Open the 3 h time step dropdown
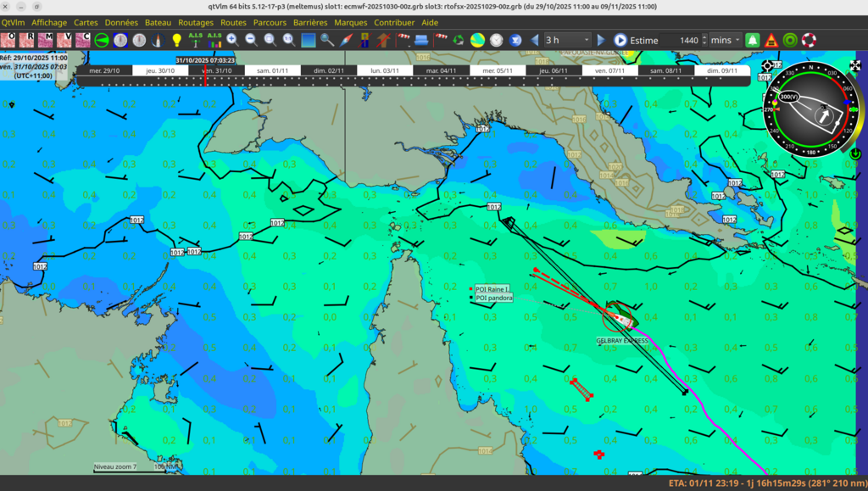 (567, 40)
